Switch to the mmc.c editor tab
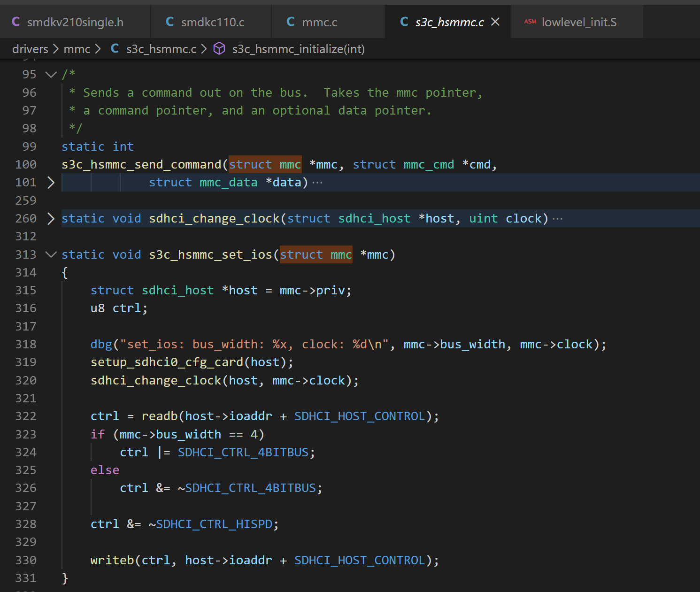 point(319,22)
